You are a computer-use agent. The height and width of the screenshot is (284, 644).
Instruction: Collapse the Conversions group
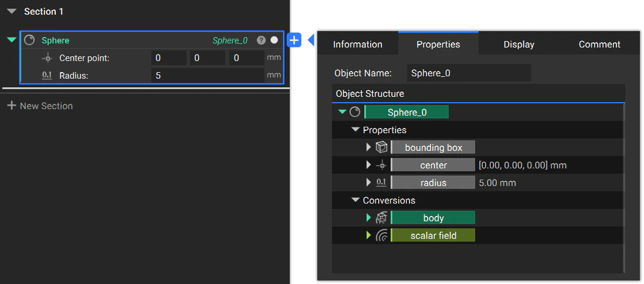tap(355, 200)
